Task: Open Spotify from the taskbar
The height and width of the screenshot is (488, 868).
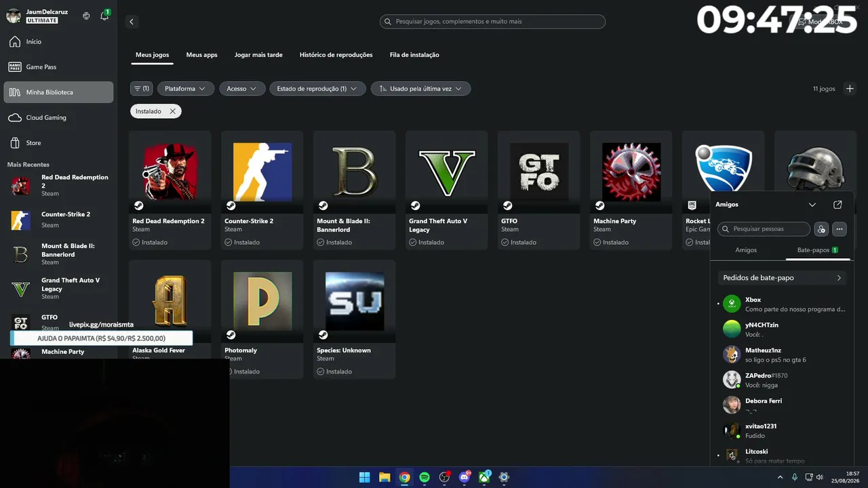Action: click(425, 477)
